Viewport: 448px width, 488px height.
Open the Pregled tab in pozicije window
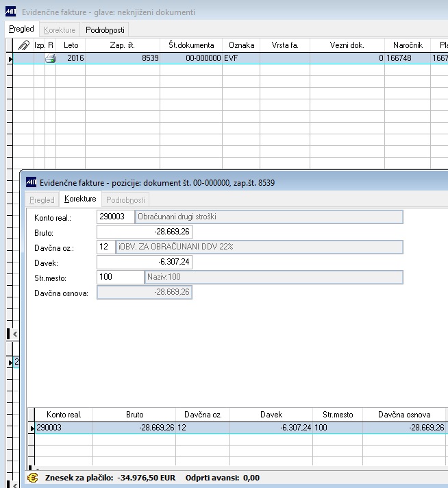point(42,200)
